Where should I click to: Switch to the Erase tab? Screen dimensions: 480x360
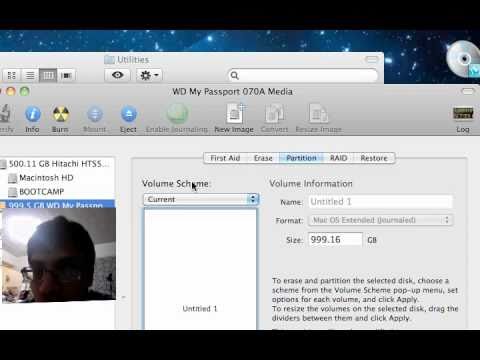[x=263, y=158]
